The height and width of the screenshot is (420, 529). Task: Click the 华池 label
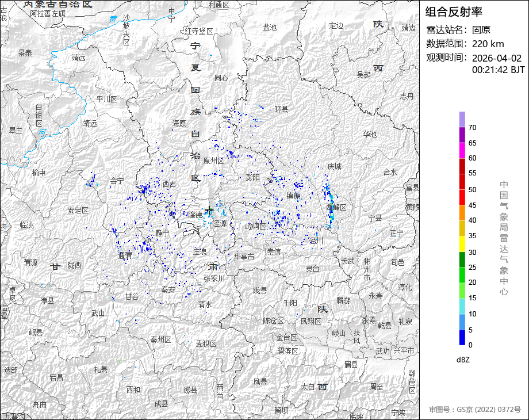370,134
